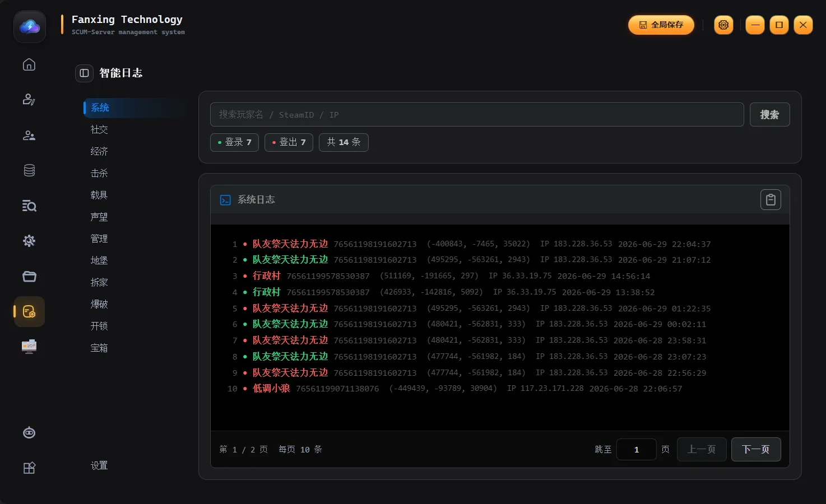Toggle the sidebar panel collapse icon
Viewport: 826px width, 504px height.
pyautogui.click(x=84, y=73)
